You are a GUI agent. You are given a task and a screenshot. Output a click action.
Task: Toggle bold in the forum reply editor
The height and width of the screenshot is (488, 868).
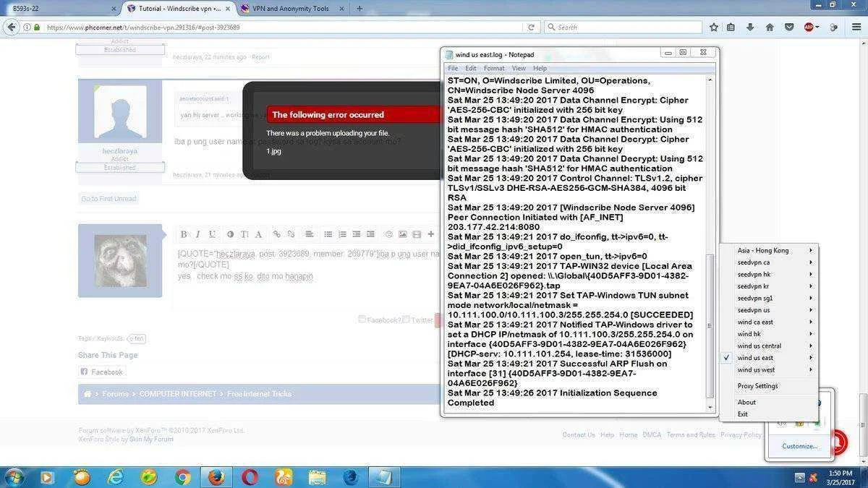point(184,234)
